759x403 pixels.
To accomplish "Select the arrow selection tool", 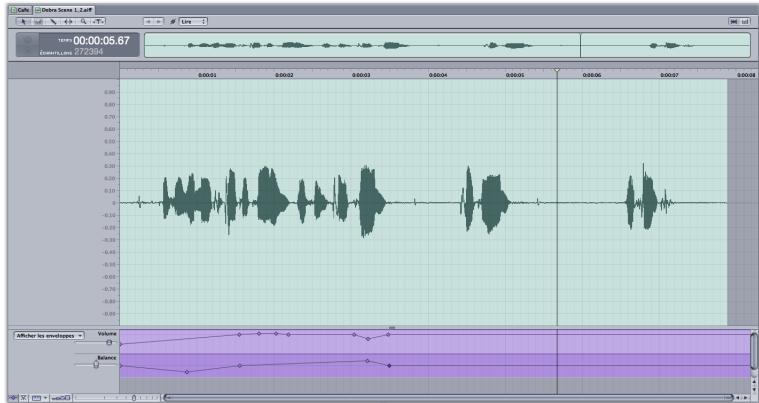I will click(24, 21).
